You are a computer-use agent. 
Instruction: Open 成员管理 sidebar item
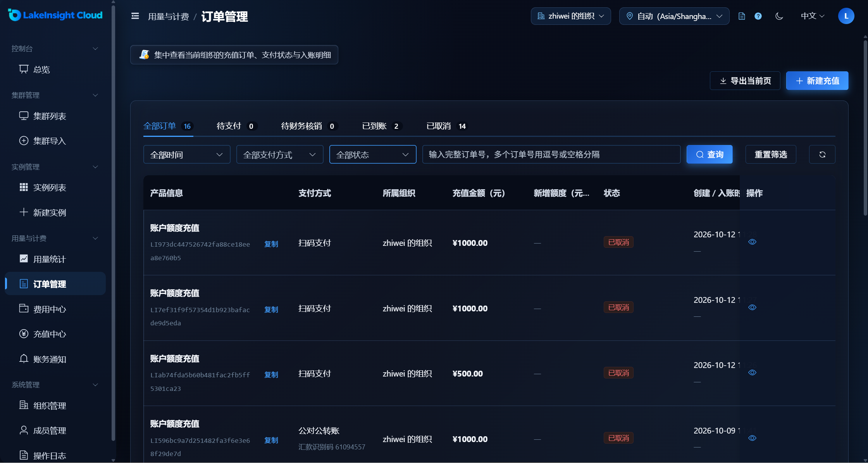pyautogui.click(x=55, y=430)
